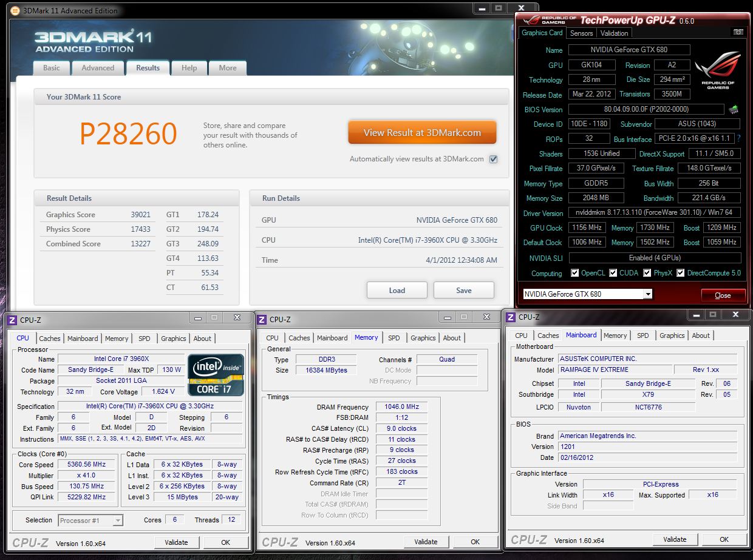Image resolution: width=753 pixels, height=560 pixels.
Task: Open the GPU selection dropdown in GPU-Z
Action: click(x=647, y=294)
